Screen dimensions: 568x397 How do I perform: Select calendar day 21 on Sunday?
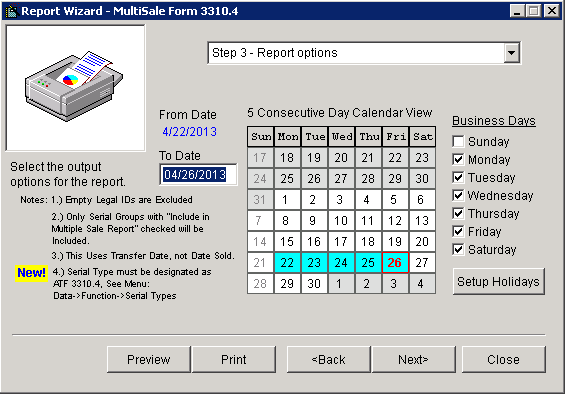tap(260, 263)
